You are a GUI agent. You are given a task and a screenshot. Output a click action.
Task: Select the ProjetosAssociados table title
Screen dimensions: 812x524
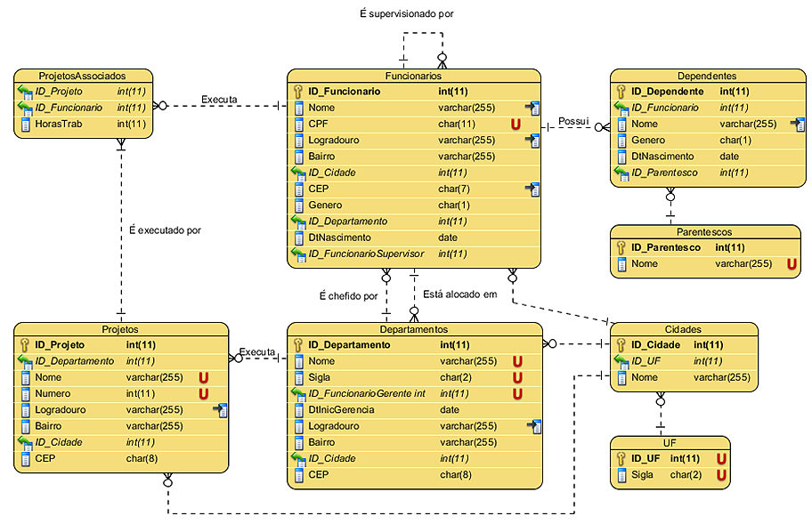click(x=84, y=77)
